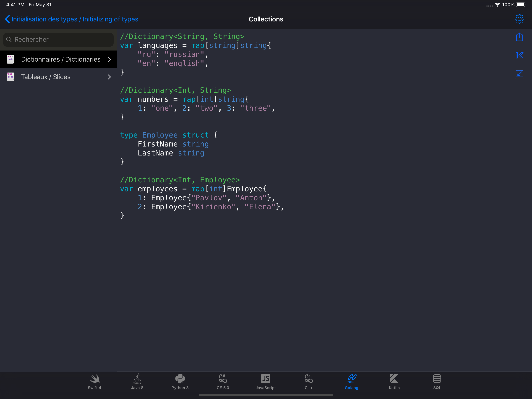
Task: Tap the share icon
Action: (519, 37)
